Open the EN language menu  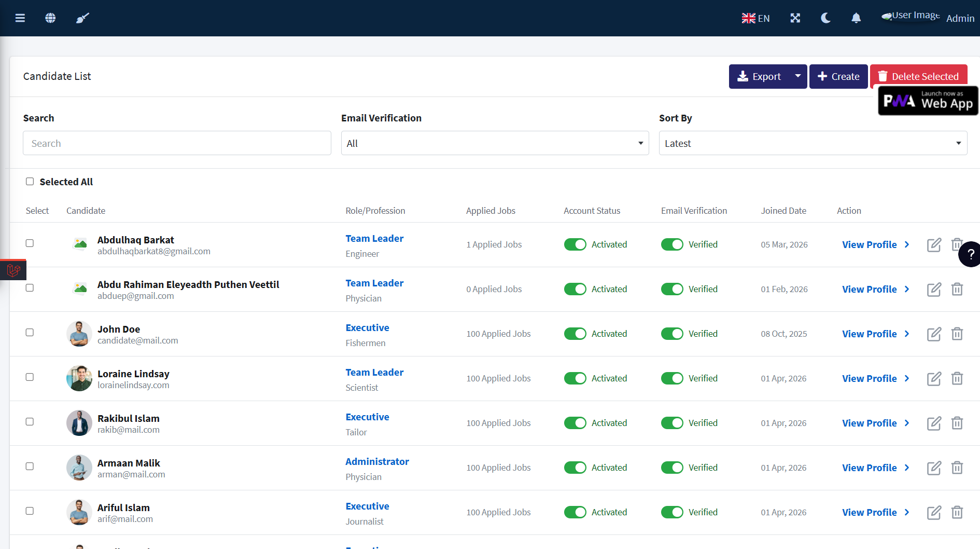755,18
